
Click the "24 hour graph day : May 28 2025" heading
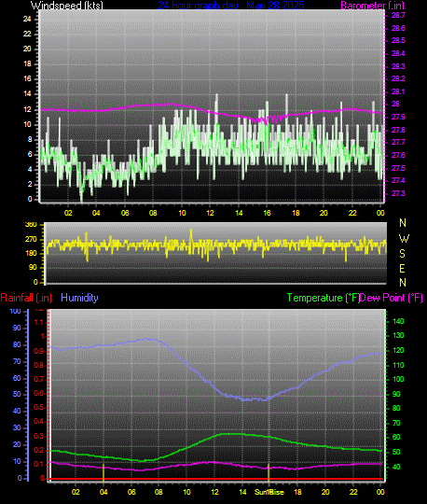pyautogui.click(x=231, y=6)
